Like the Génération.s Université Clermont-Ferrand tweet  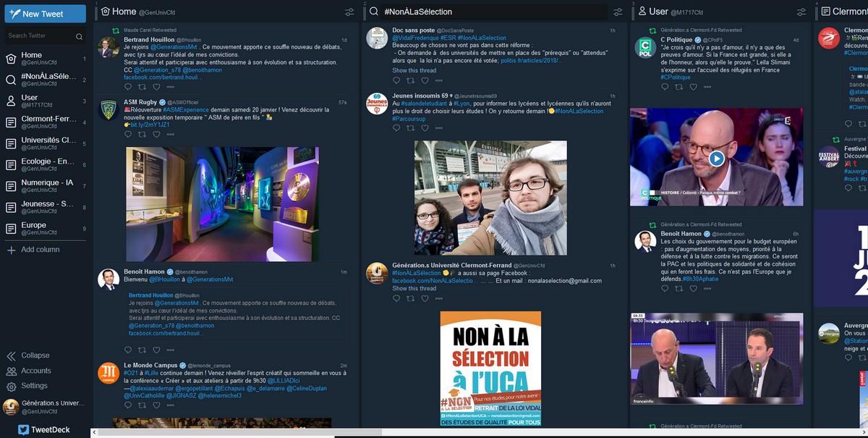coord(425,298)
